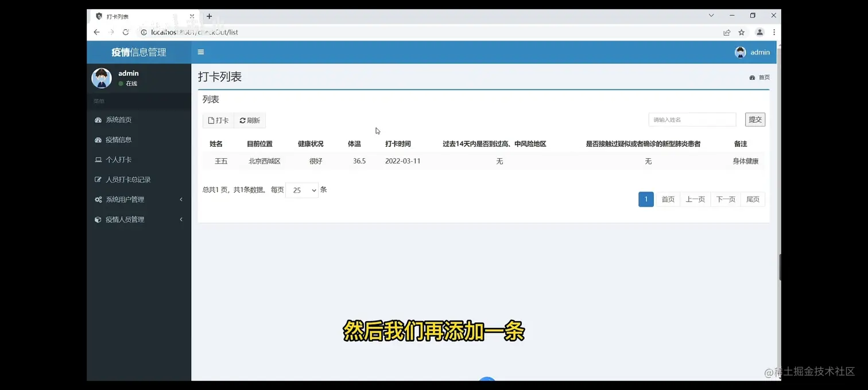The width and height of the screenshot is (868, 390).
Task: Open a new browser tab with plus
Action: tap(209, 17)
